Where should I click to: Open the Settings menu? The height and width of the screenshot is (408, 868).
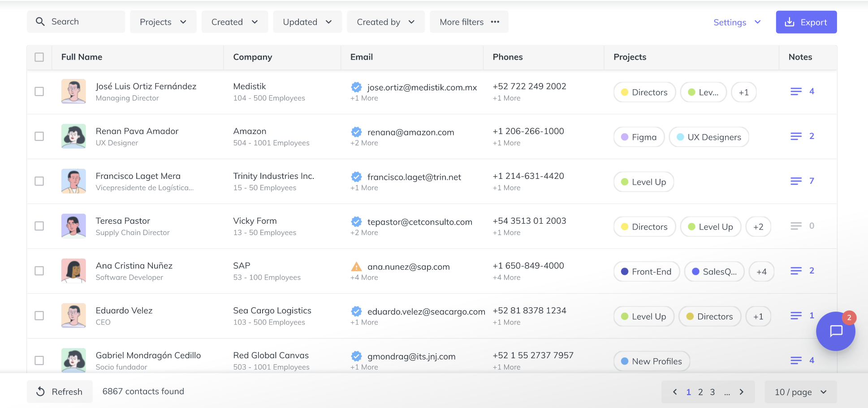[x=737, y=22]
